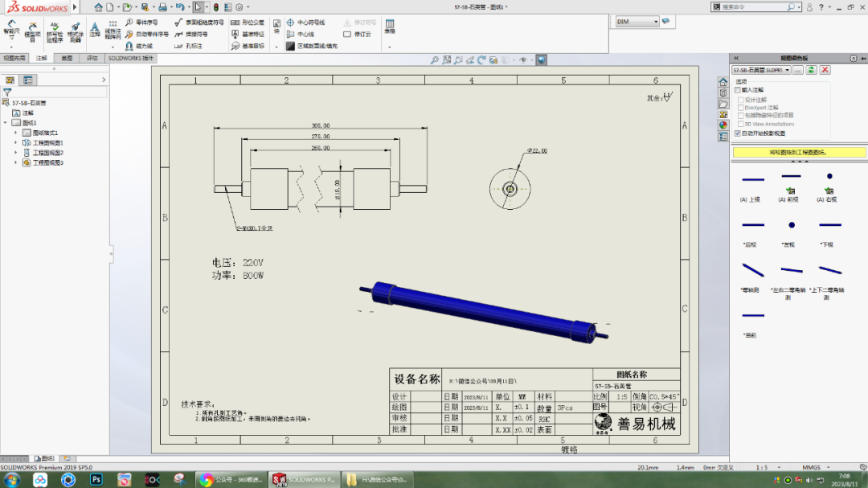The height and width of the screenshot is (488, 868).
Task: Check the 3D View Annotations option
Action: (x=739, y=124)
